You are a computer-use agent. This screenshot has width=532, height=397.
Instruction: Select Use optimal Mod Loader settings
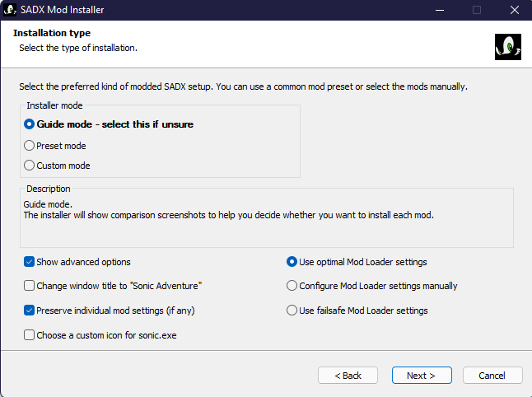292,262
